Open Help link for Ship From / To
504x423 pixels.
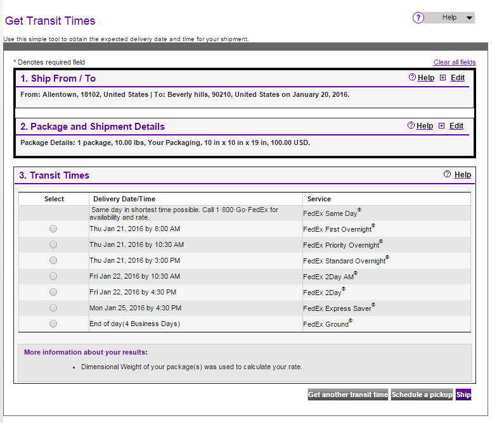click(x=426, y=78)
